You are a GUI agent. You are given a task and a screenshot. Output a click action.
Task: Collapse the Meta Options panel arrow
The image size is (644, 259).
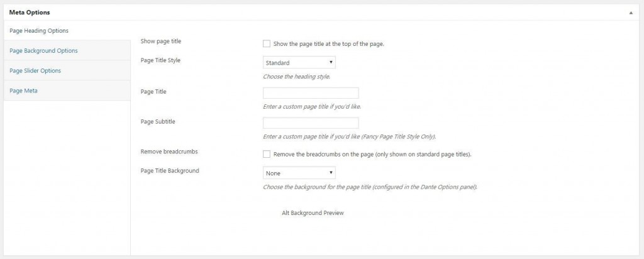tap(630, 13)
